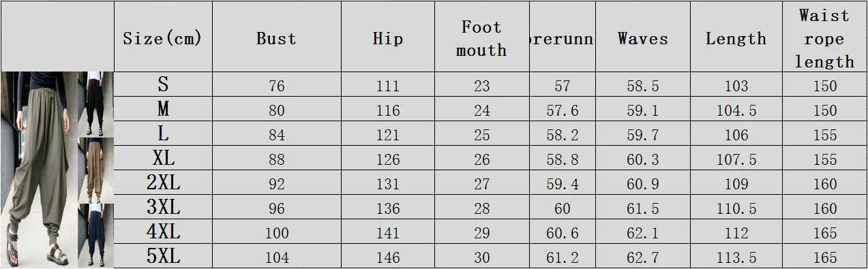Select the Bust column header

276,37
